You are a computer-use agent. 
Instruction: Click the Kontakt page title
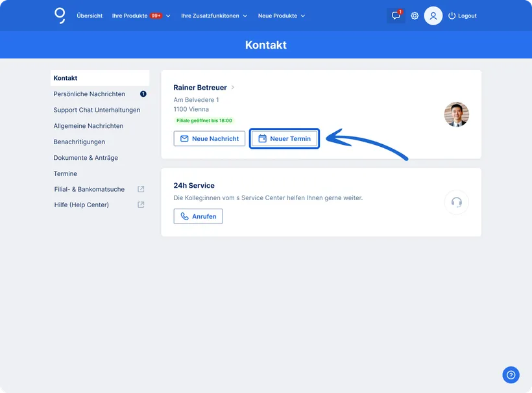(x=265, y=45)
